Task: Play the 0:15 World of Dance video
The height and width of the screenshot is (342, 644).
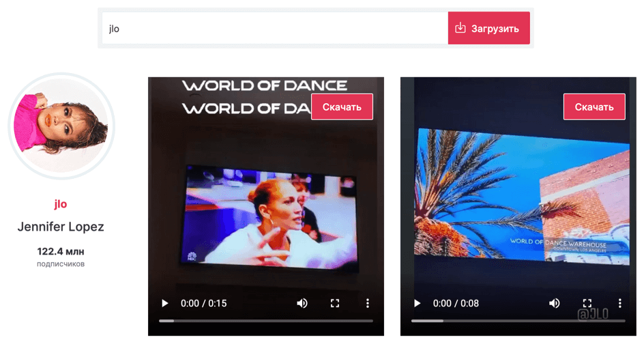Action: (x=164, y=303)
